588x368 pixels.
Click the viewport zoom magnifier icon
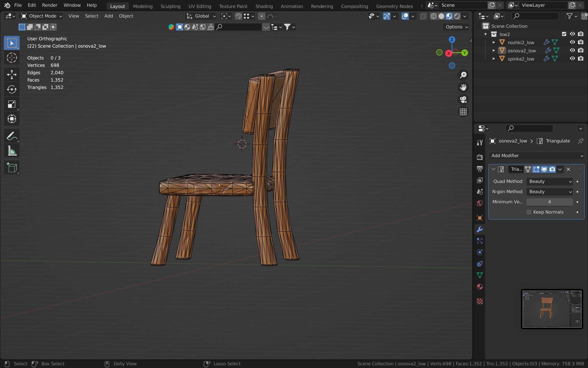pos(463,75)
